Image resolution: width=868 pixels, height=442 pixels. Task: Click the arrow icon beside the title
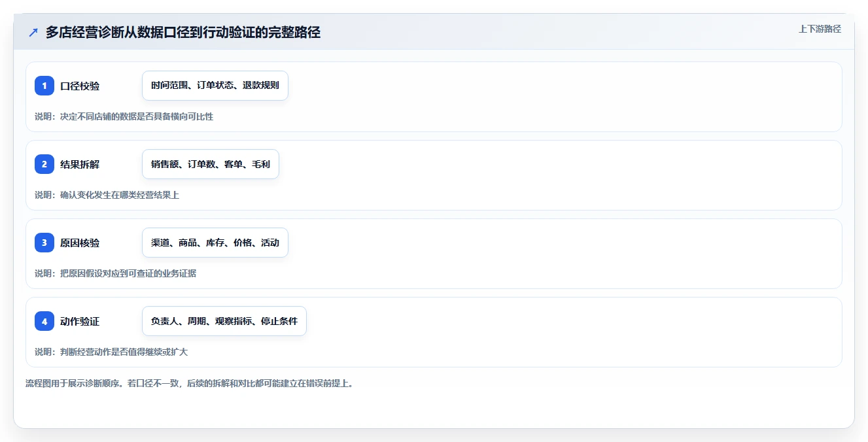coord(33,32)
